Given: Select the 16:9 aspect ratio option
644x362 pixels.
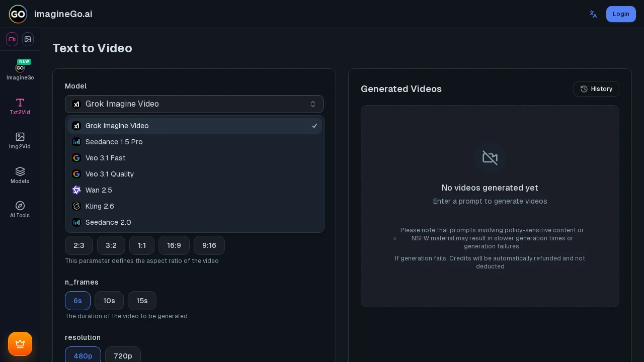Looking at the screenshot, I should 174,245.
